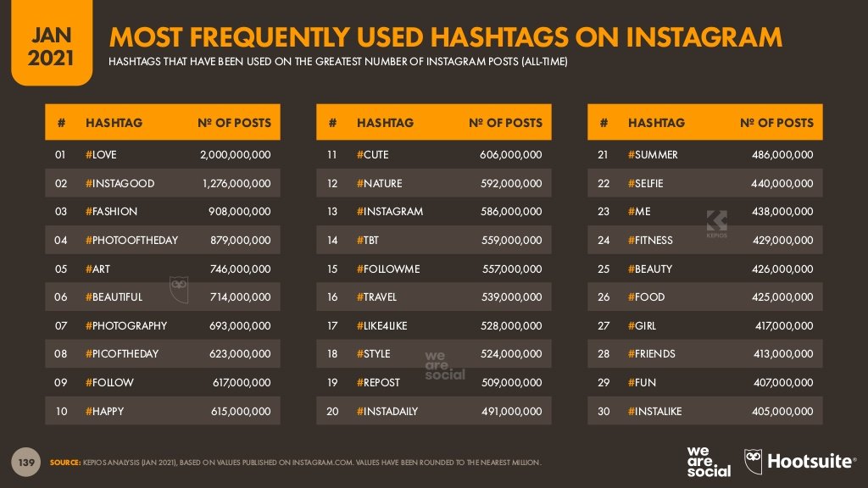
Task: Click the first table's HASHTAG column header
Action: [114, 123]
